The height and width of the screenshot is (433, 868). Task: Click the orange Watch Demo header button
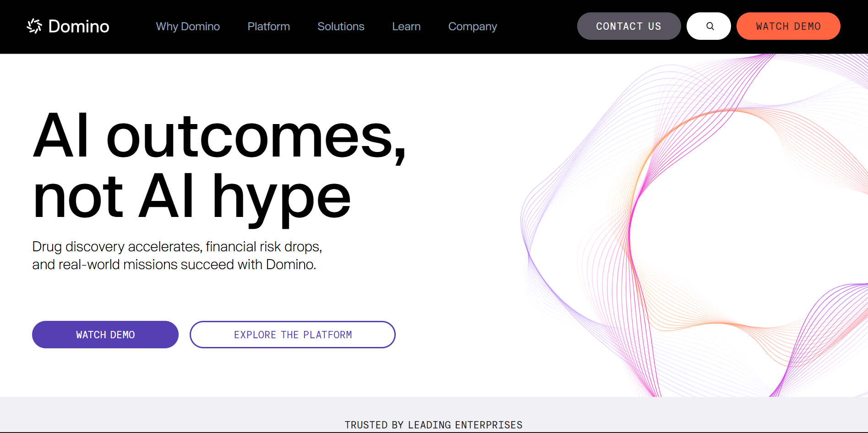coord(788,26)
